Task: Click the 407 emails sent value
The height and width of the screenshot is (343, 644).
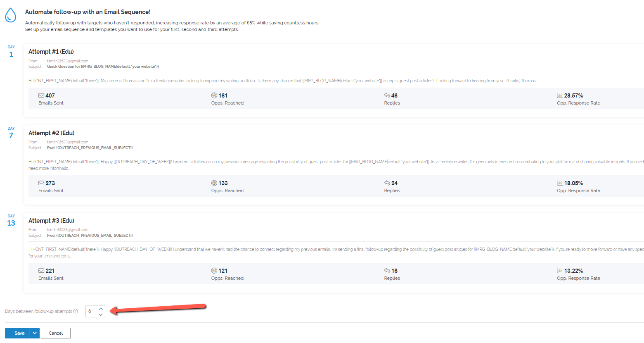Action: (50, 95)
